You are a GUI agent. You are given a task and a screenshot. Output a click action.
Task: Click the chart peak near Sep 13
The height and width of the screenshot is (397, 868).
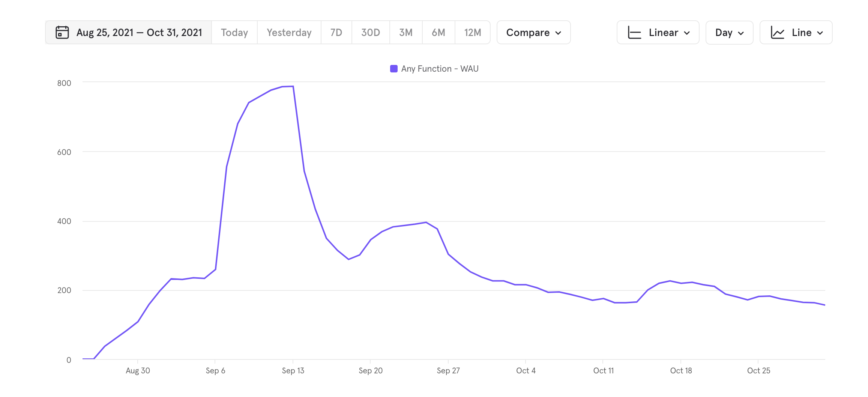tap(293, 87)
